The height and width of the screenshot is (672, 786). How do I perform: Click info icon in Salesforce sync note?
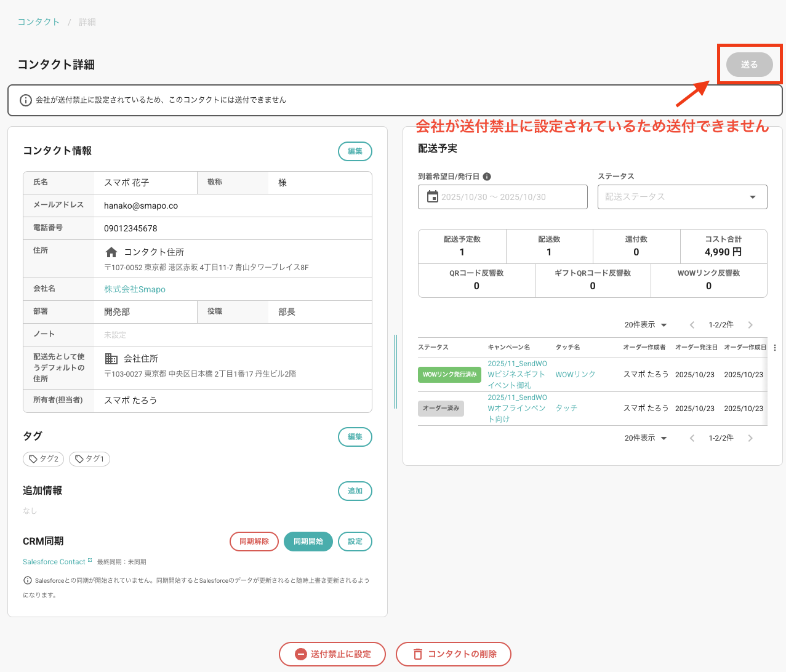[28, 580]
